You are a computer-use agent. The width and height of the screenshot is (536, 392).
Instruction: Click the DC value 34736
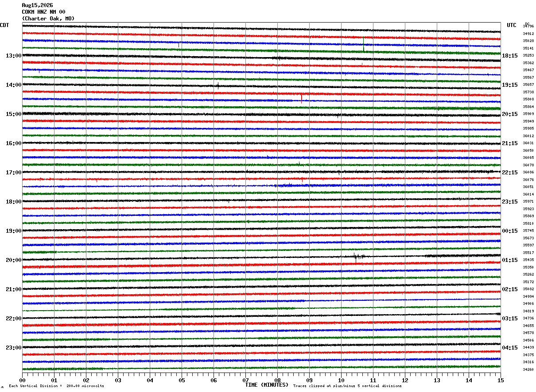(528, 319)
